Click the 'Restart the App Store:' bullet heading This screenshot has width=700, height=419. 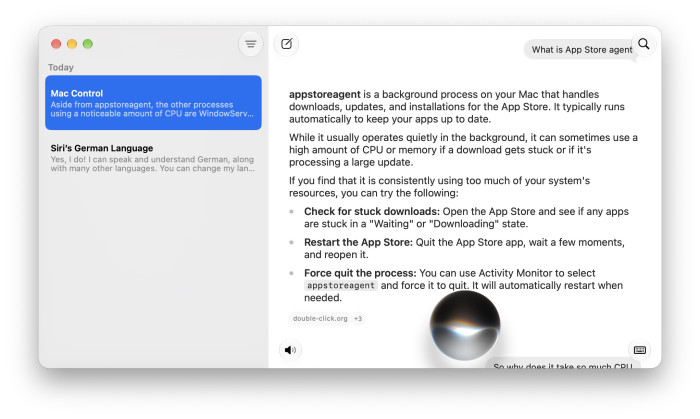click(358, 242)
